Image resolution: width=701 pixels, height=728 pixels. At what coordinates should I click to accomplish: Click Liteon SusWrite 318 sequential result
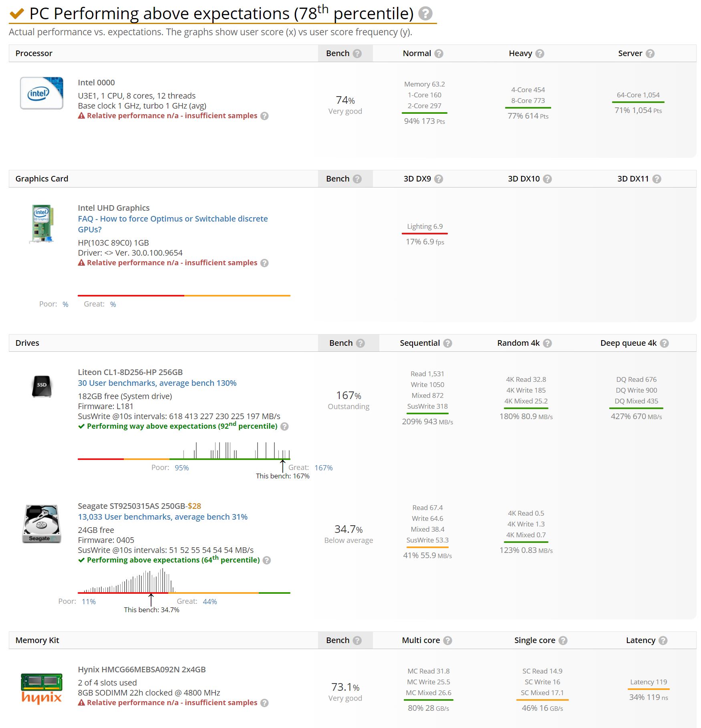tap(427, 407)
